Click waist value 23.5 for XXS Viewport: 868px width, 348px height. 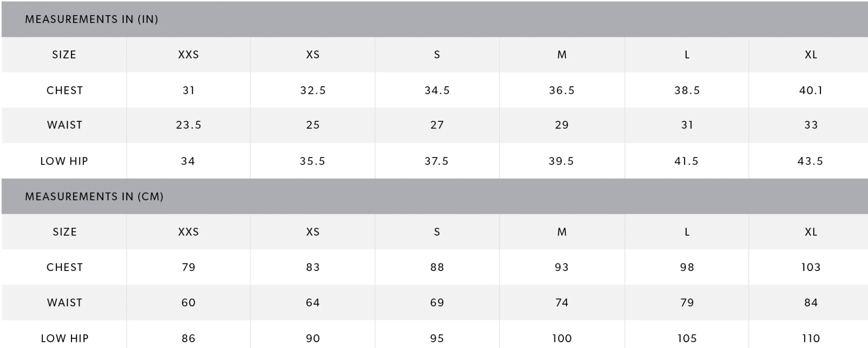click(188, 125)
